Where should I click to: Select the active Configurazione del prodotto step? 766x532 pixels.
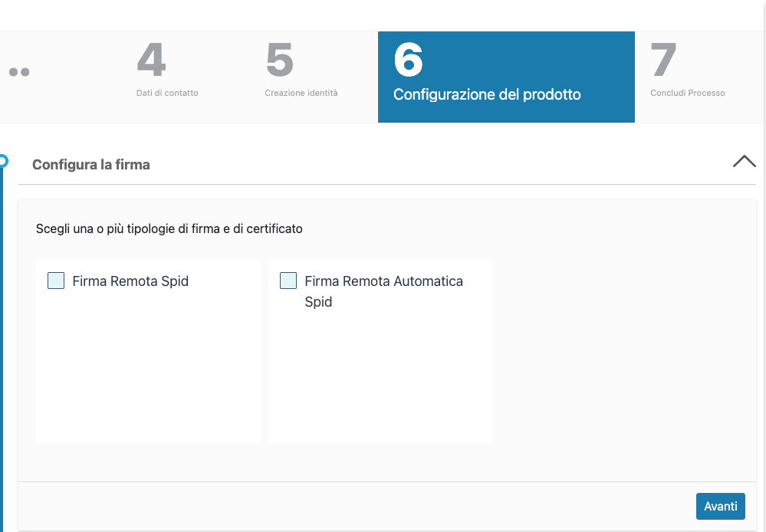pyautogui.click(x=487, y=95)
